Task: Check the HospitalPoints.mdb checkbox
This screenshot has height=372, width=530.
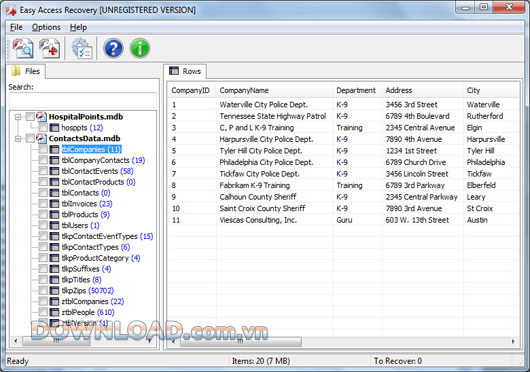Action: tap(30, 117)
